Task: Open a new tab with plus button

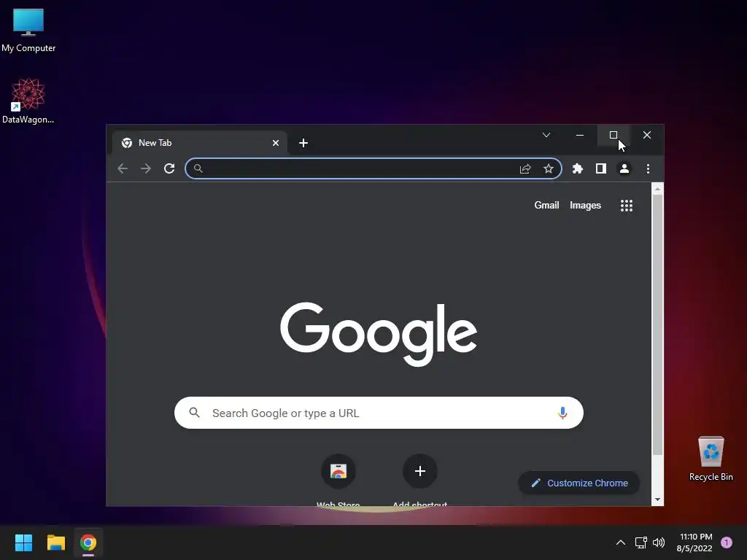Action: (x=303, y=143)
